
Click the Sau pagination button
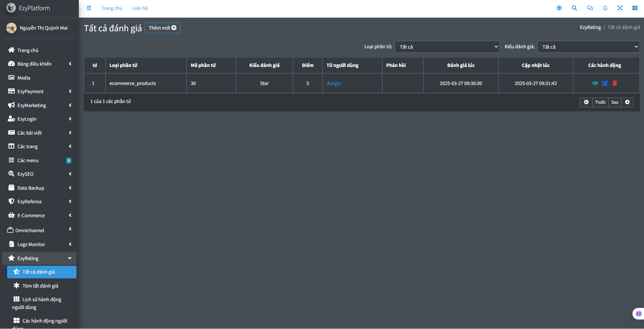pyautogui.click(x=615, y=102)
